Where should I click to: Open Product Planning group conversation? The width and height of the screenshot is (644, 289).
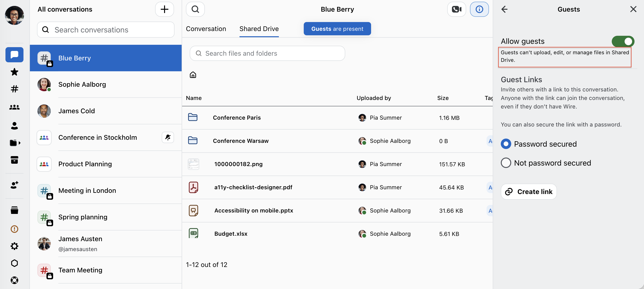pyautogui.click(x=106, y=164)
